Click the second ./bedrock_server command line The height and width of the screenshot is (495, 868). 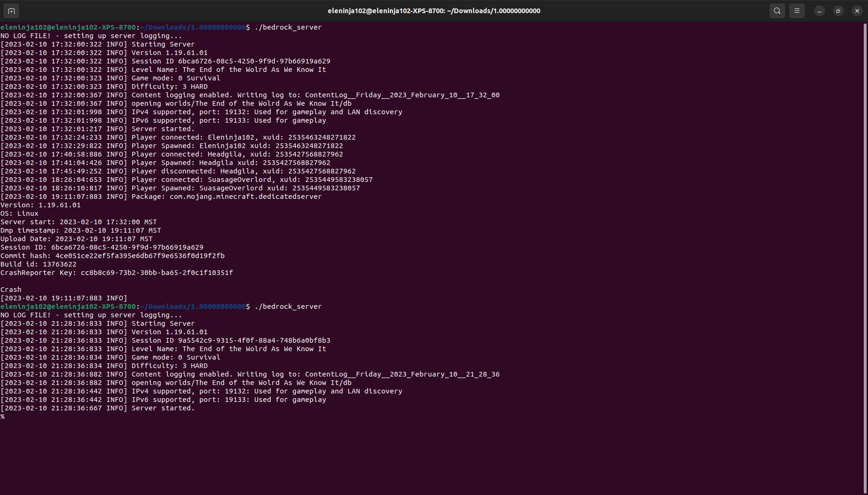[288, 306]
